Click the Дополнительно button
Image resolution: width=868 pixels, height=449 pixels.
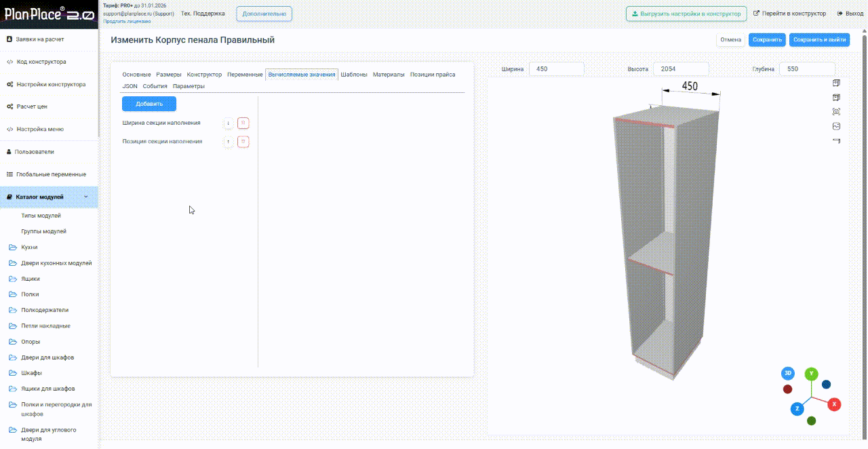point(264,14)
